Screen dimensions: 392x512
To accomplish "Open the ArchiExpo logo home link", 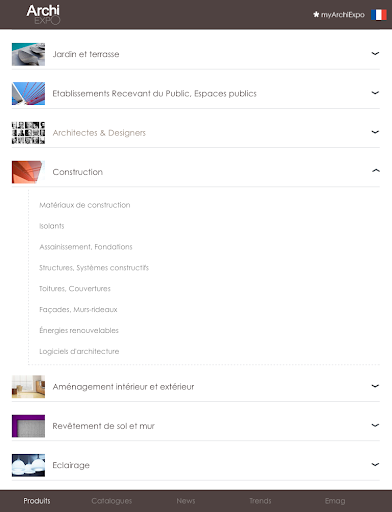I will pyautogui.click(x=43, y=14).
